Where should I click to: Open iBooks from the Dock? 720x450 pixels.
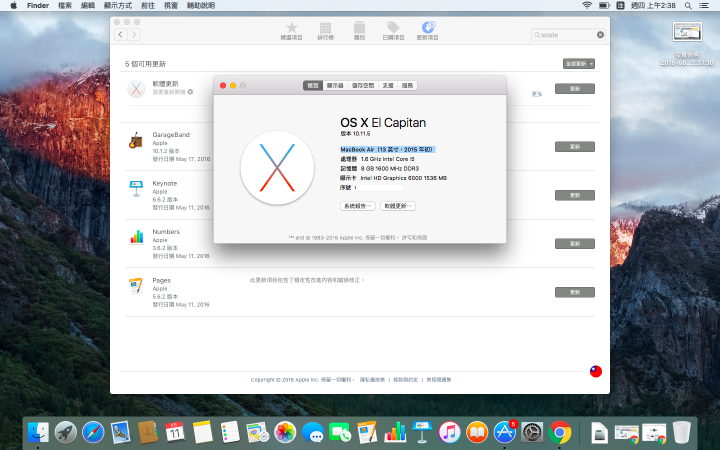477,432
